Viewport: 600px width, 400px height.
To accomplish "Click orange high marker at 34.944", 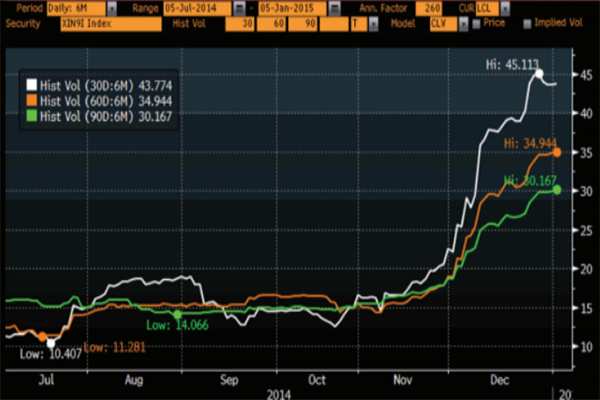I will coord(557,152).
